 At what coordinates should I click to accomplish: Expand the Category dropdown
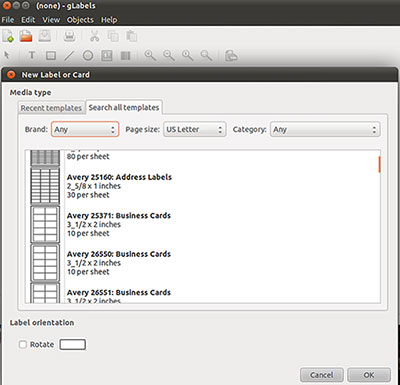pos(325,129)
